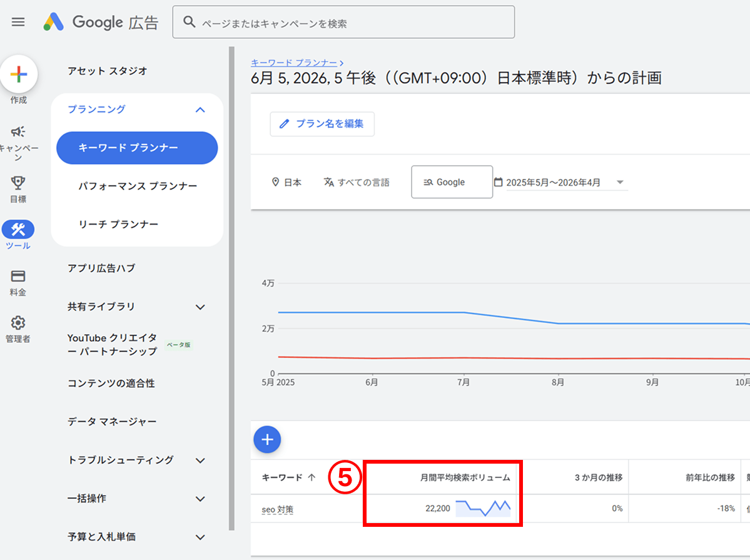Open キャンペーン megaphone icon
The height and width of the screenshot is (560, 750).
(x=18, y=131)
